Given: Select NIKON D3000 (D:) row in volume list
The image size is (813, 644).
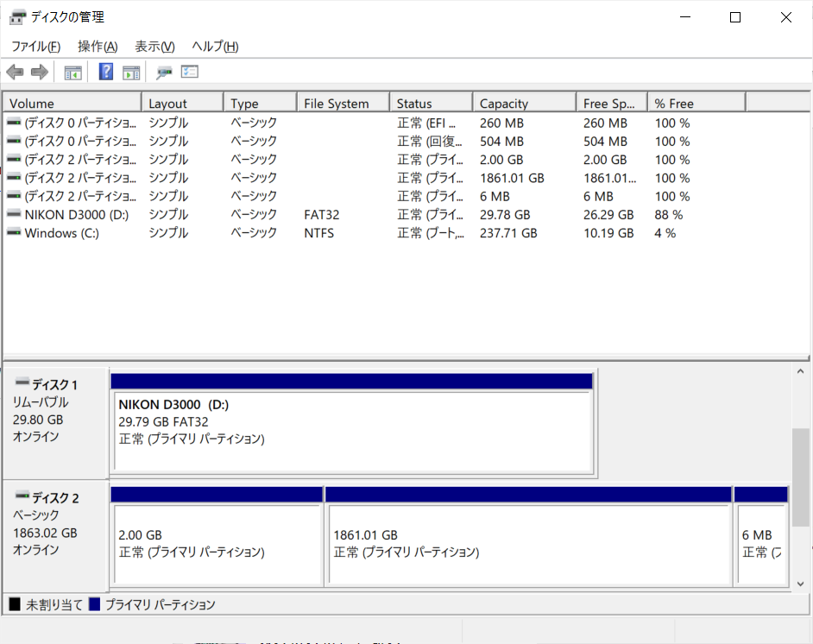Looking at the screenshot, I should click(x=76, y=215).
